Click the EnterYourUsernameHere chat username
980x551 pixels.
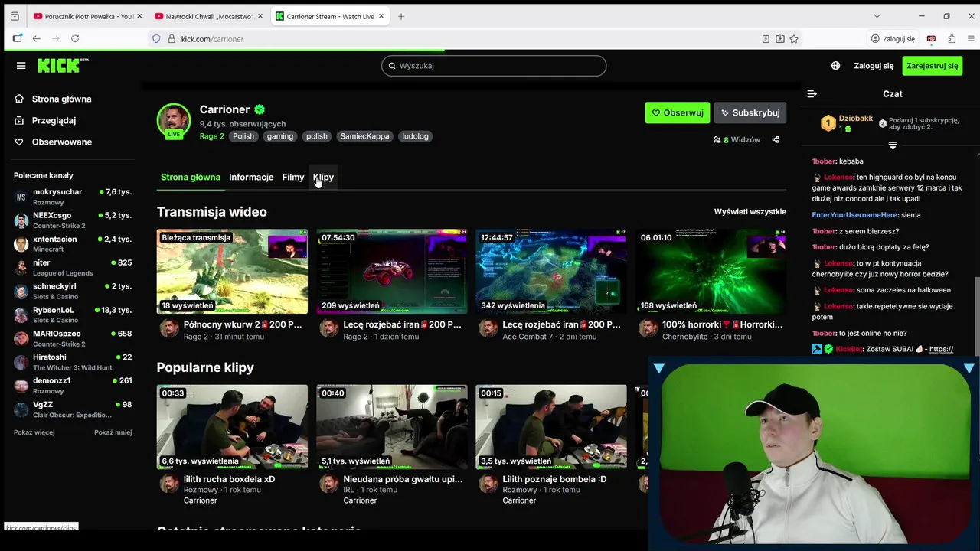pos(854,215)
